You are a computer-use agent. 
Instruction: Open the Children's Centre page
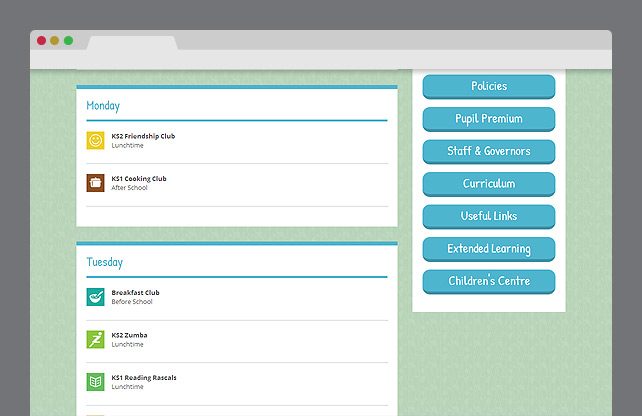488,282
